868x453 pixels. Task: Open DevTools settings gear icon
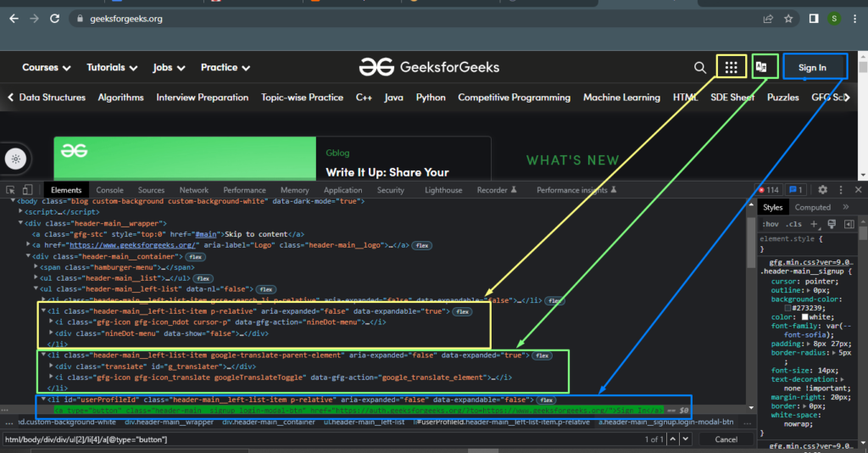pos(822,190)
